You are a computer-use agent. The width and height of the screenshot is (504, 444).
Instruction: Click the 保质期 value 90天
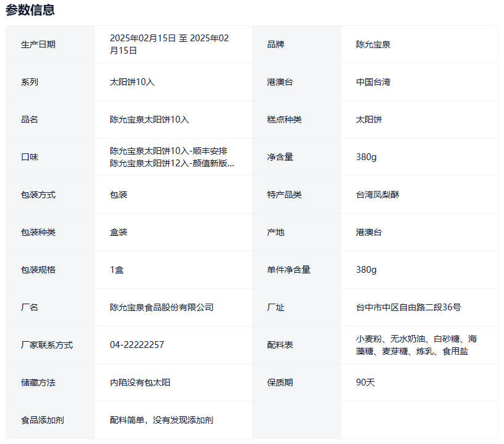365,382
